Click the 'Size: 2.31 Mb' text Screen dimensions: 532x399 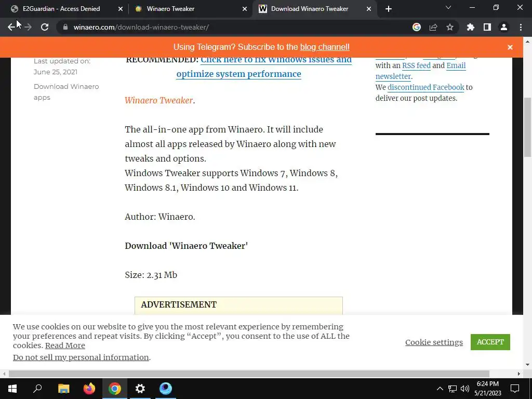[151, 275]
